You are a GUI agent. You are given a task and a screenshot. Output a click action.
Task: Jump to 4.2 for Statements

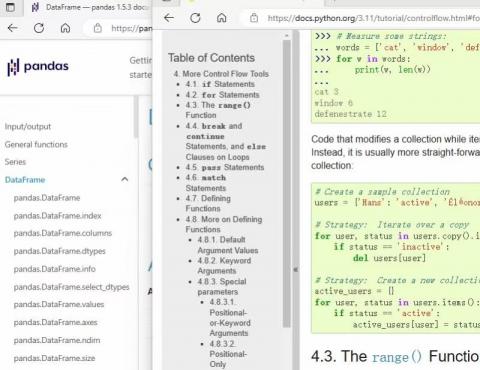tap(222, 95)
